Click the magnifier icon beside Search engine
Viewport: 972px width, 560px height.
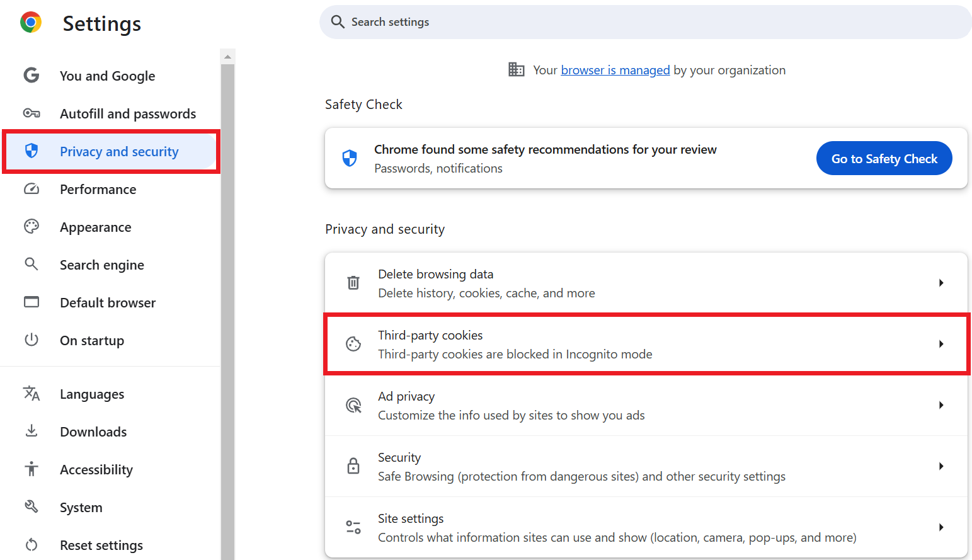click(x=31, y=264)
